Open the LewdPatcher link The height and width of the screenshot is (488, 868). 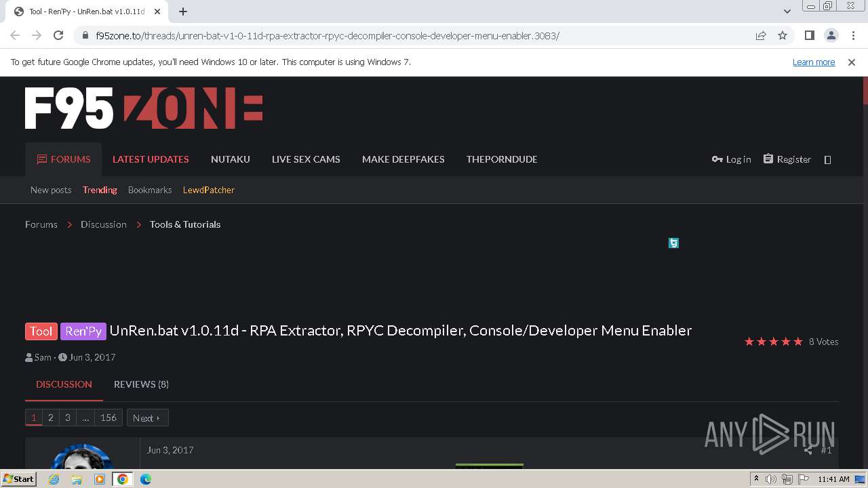pos(209,190)
